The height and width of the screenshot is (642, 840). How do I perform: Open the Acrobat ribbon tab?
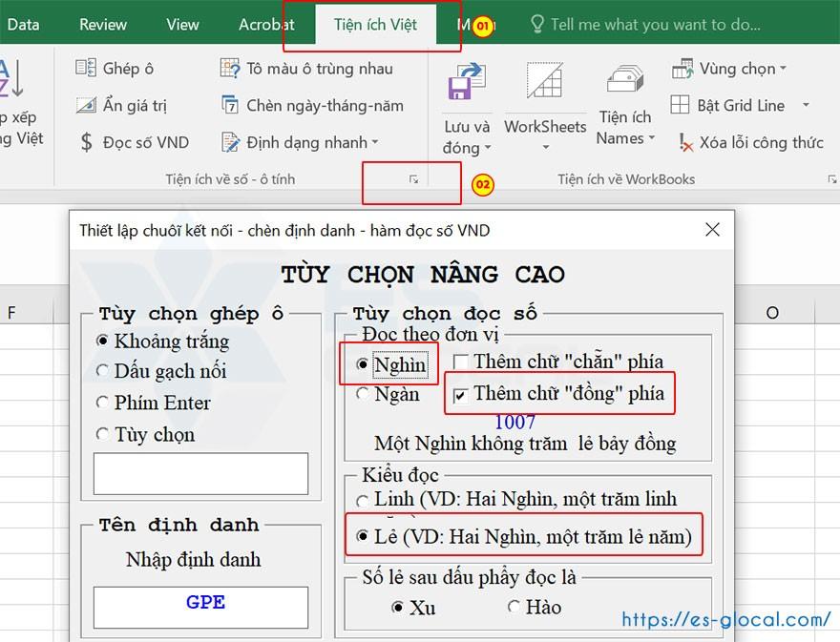pyautogui.click(x=266, y=25)
